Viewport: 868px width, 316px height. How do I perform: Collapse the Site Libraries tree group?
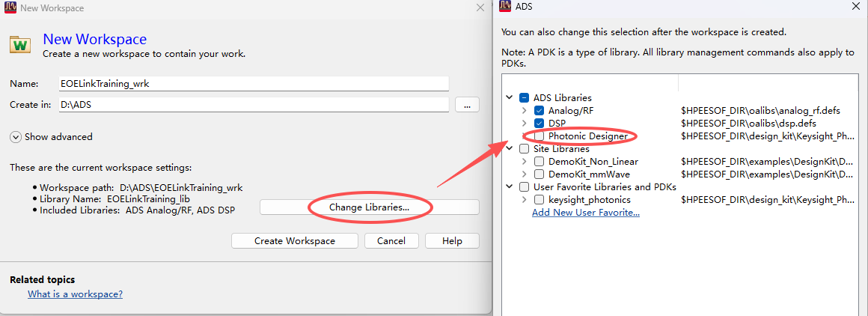point(510,148)
